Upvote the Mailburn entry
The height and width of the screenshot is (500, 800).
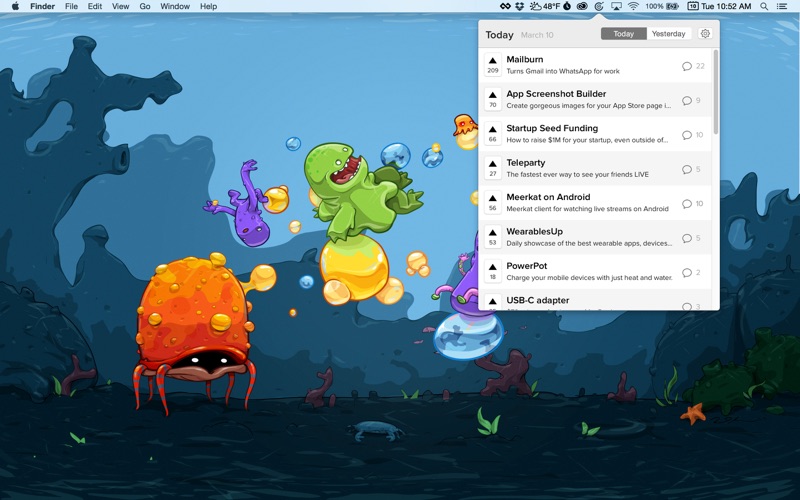[x=492, y=65]
